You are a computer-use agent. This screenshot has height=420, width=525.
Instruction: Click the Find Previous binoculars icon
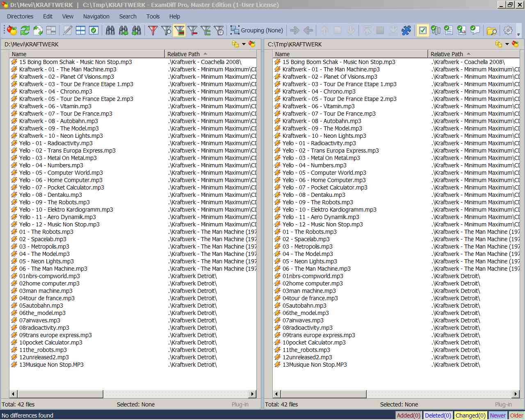pos(137,30)
